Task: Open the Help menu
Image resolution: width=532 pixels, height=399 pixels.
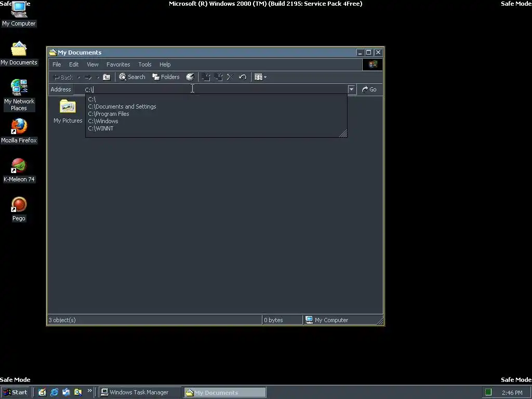Action: click(165, 64)
